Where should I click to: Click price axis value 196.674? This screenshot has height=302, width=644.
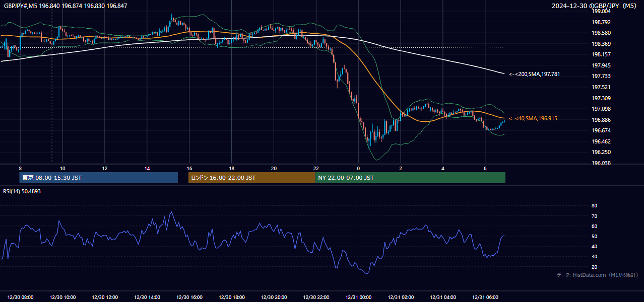(x=601, y=130)
